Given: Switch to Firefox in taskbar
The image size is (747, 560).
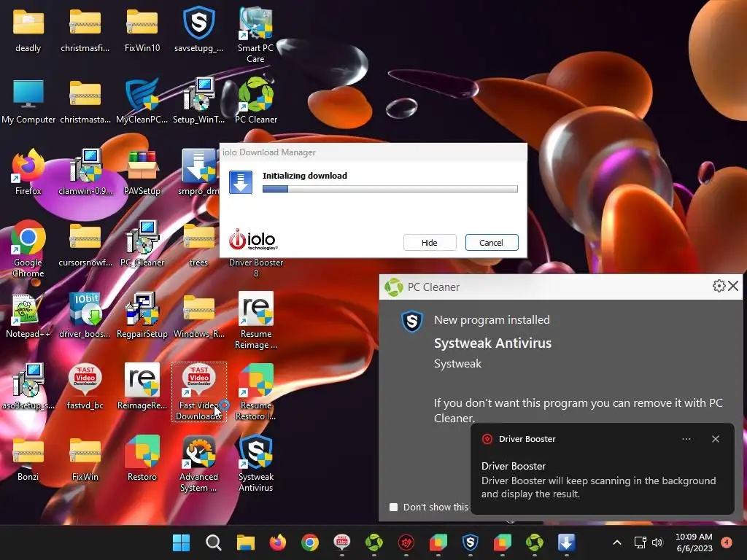Looking at the screenshot, I should (x=278, y=542).
